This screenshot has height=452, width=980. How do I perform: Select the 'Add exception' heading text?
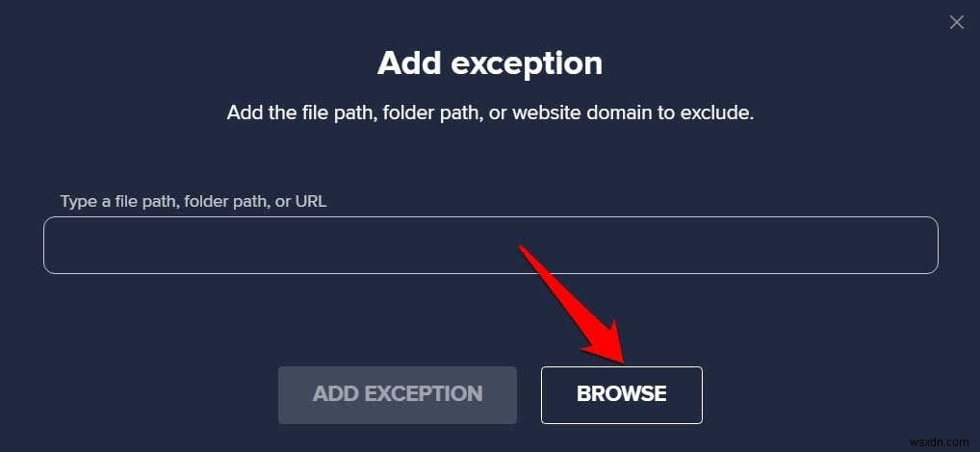(490, 63)
